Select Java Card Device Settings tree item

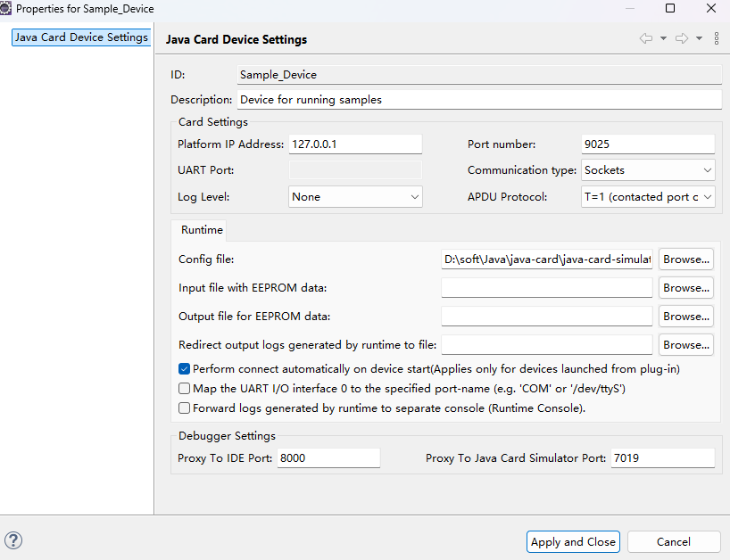pos(81,37)
